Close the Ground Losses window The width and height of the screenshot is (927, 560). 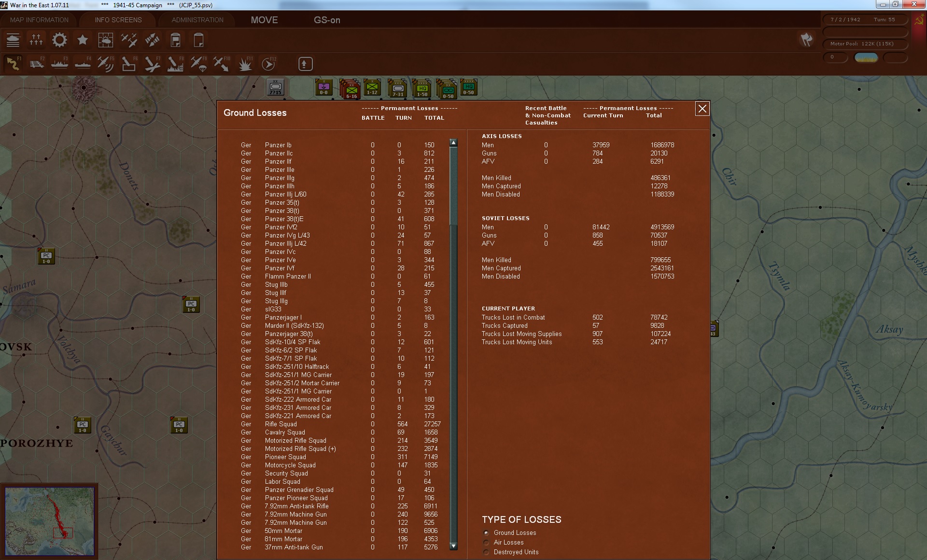point(702,109)
